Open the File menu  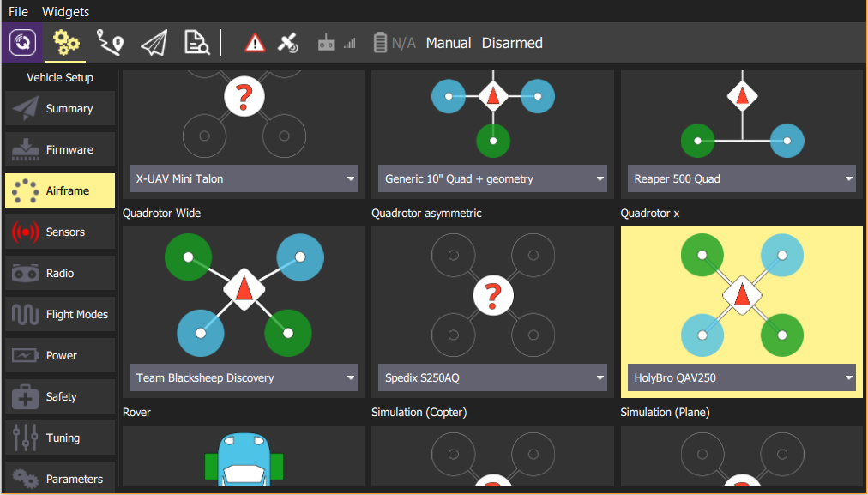coord(18,12)
